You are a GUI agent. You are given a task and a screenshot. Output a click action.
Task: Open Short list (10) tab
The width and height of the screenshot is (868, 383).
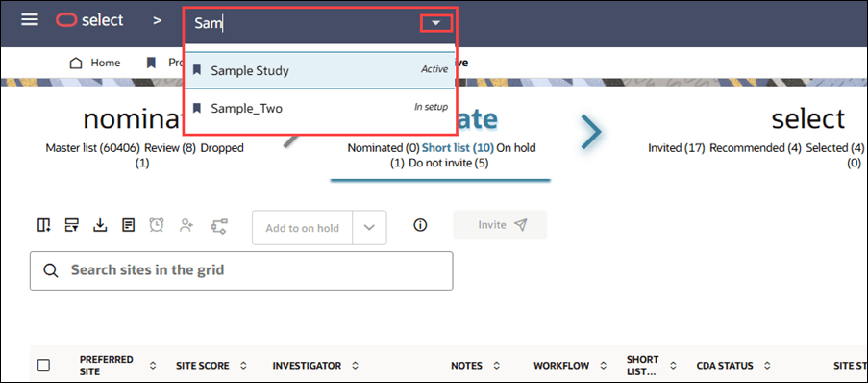pos(458,148)
